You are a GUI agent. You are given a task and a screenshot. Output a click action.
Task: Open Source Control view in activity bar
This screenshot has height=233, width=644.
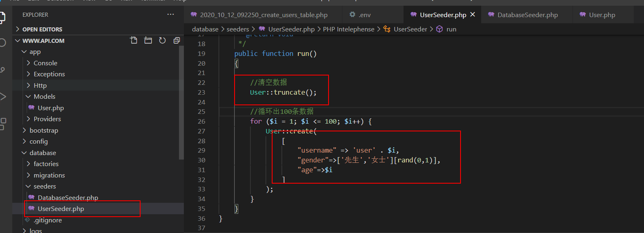(x=2, y=70)
